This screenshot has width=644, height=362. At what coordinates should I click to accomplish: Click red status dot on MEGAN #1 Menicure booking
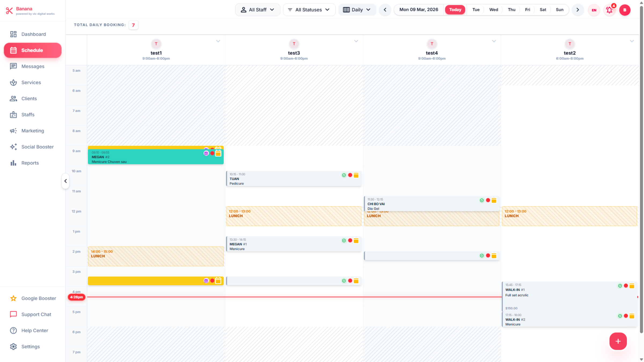(x=350, y=241)
